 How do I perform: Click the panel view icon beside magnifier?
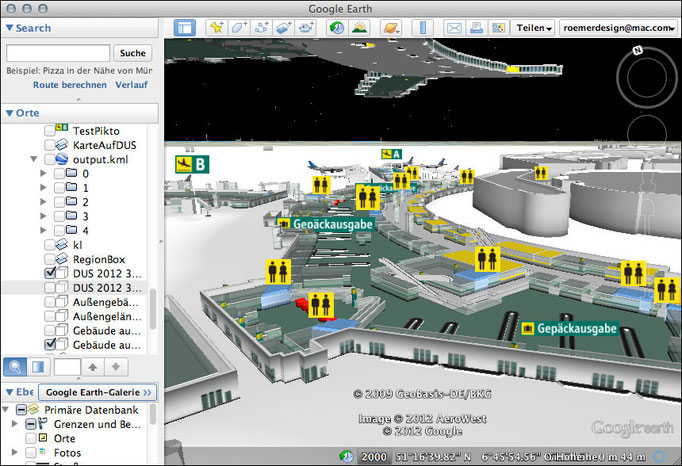tap(38, 367)
